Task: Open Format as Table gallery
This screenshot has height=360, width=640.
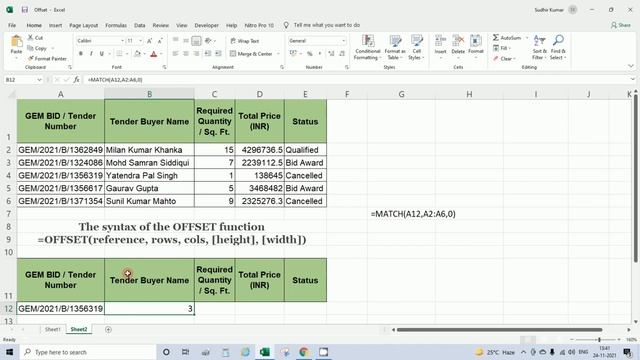Action: [x=395, y=47]
